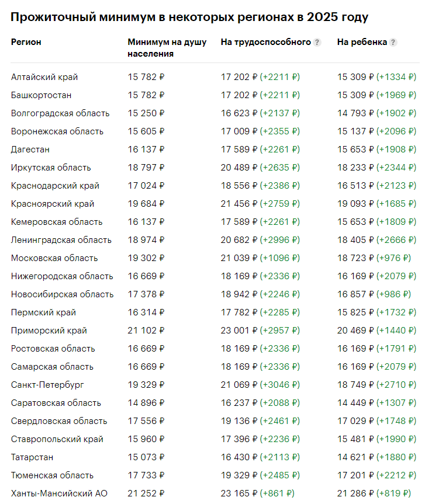This screenshot has width=432, height=504.
Task: Click "Татарстан" in the region list
Action: point(32,457)
